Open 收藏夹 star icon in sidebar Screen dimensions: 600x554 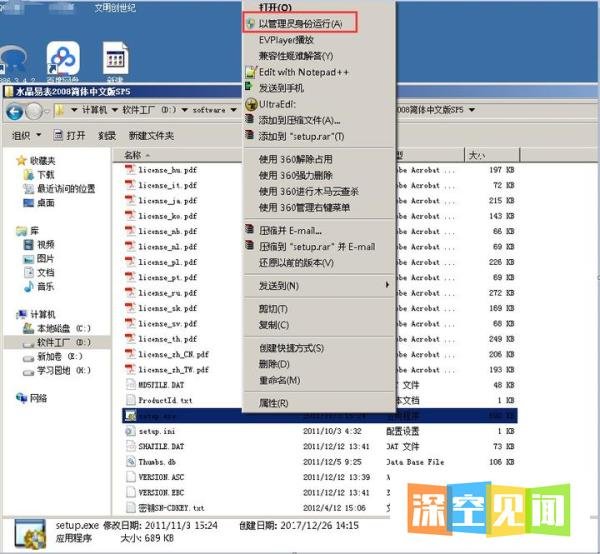(x=21, y=160)
